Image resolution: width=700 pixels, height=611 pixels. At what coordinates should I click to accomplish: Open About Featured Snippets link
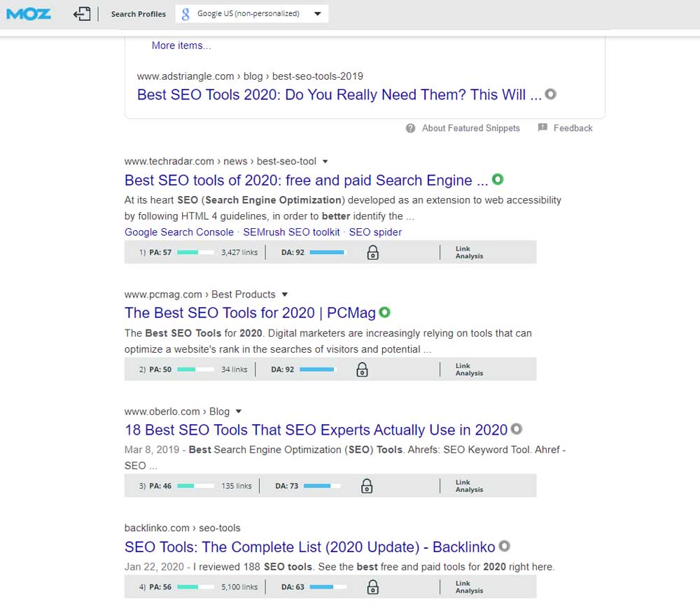coord(471,128)
